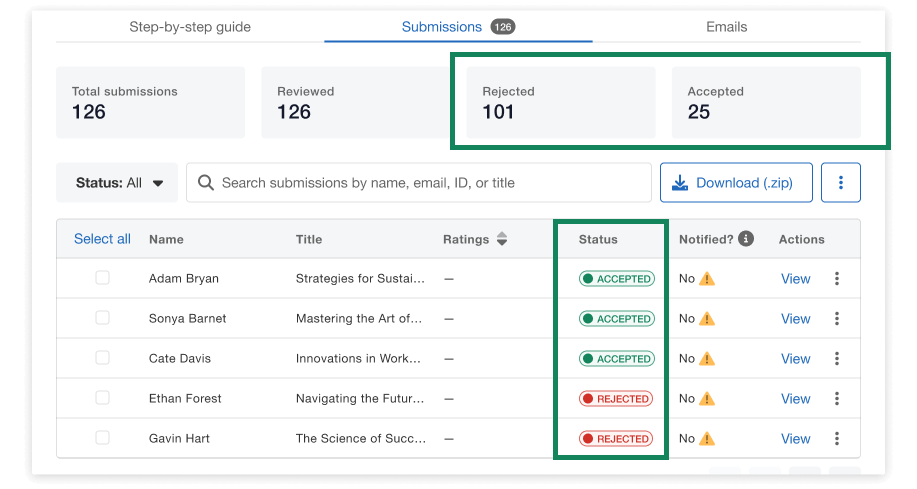
Task: Check the box for Adam Bryan
Action: [x=102, y=278]
